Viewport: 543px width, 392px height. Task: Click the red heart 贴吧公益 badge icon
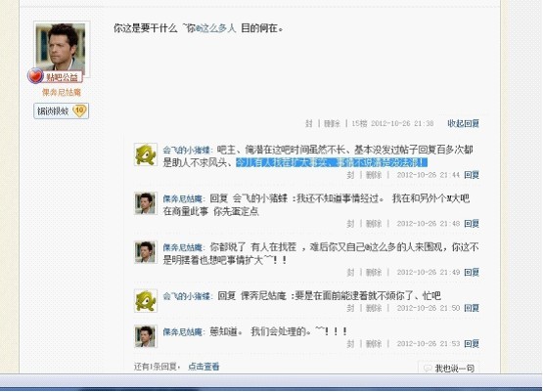[x=35, y=76]
